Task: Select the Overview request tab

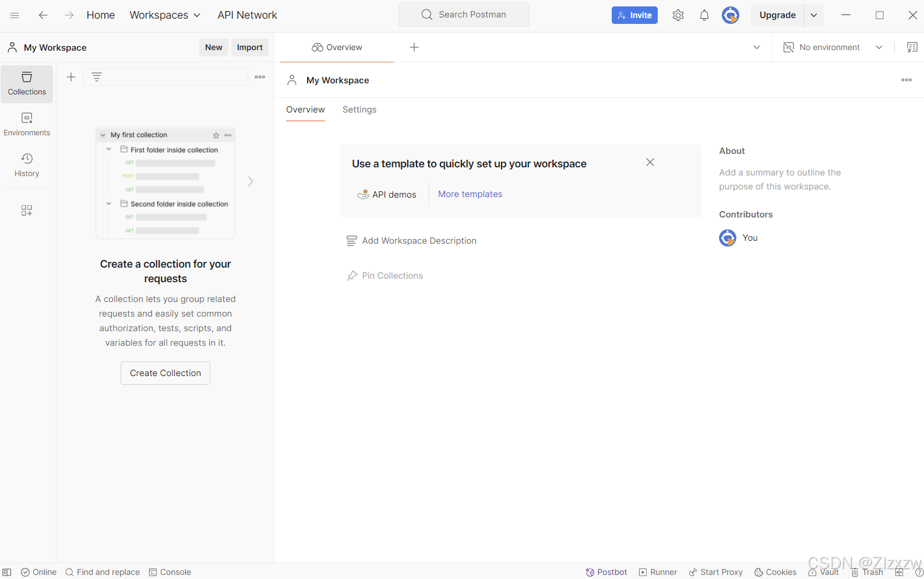Action: [337, 47]
